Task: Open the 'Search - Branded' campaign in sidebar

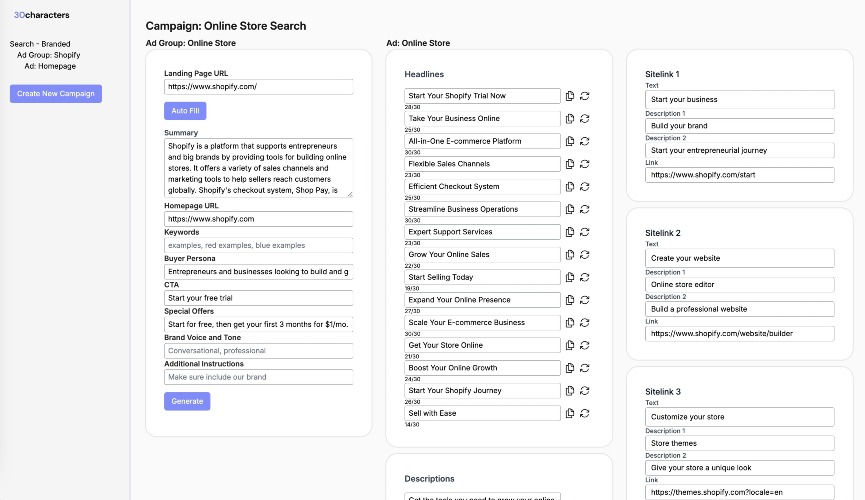Action: 40,44
